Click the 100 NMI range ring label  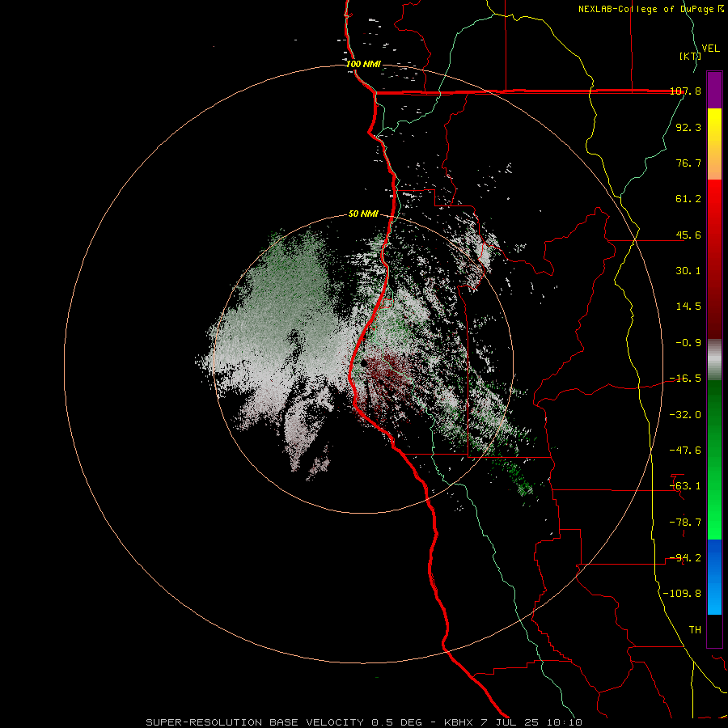(363, 64)
